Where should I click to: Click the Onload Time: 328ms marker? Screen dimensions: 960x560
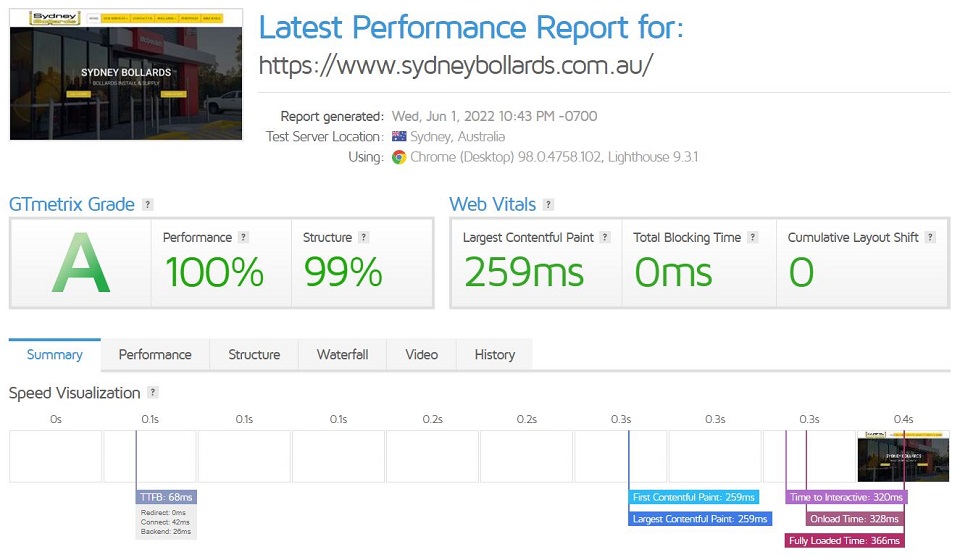tap(855, 519)
